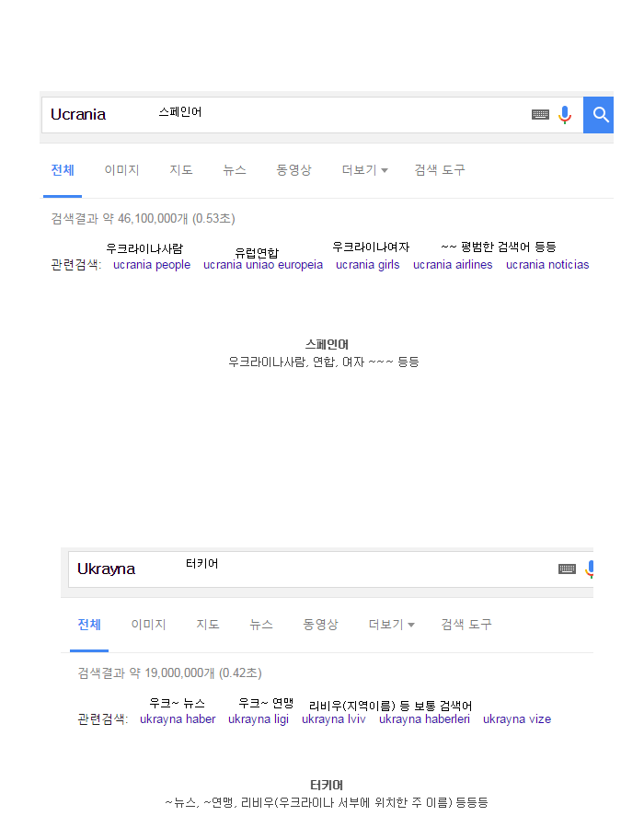Click annotation 우크~ 연맹 above ukrayna ligi
Image resolution: width=644 pixels, height=839 pixels.
pyautogui.click(x=266, y=704)
